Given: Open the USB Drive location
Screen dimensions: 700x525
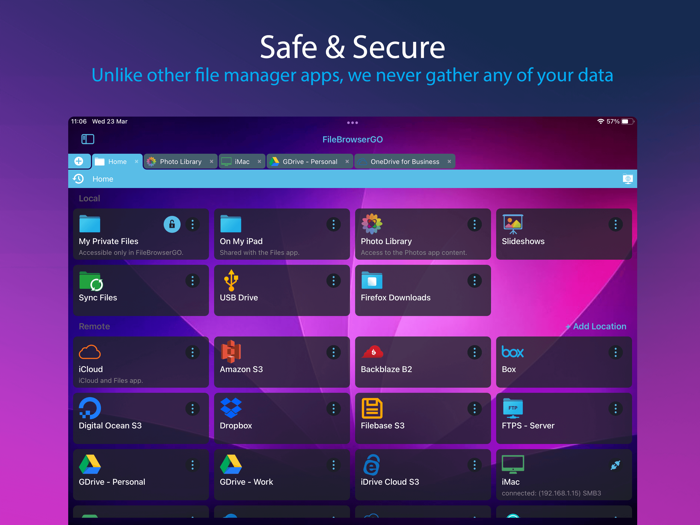Looking at the screenshot, I should tap(282, 290).
